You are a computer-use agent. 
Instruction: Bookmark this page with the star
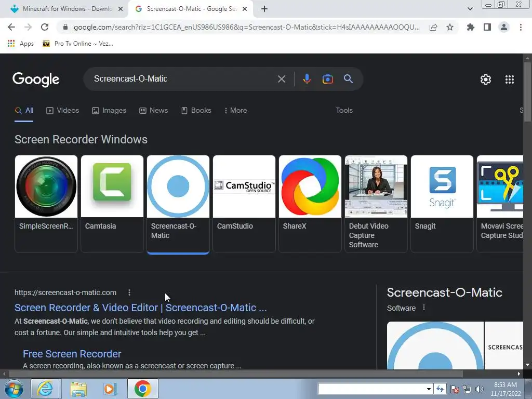(450, 27)
